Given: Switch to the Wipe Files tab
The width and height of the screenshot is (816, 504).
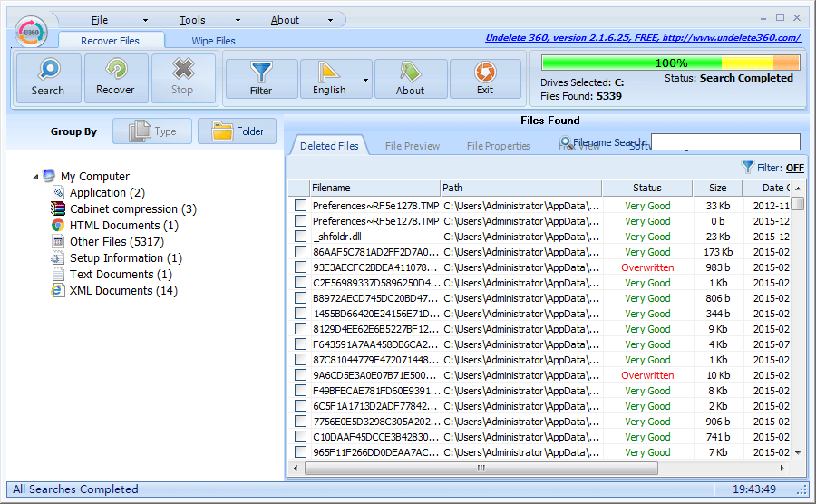Looking at the screenshot, I should point(213,41).
